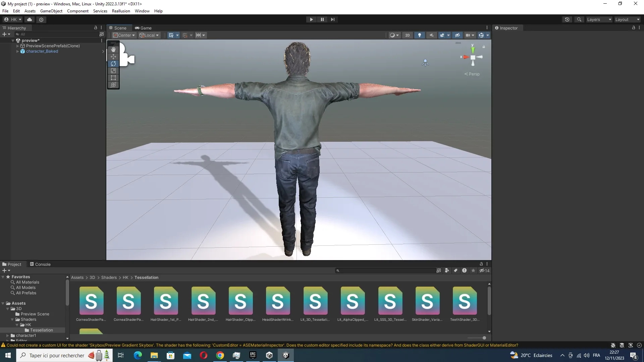Toggle 2D scene view mode

coord(408,35)
